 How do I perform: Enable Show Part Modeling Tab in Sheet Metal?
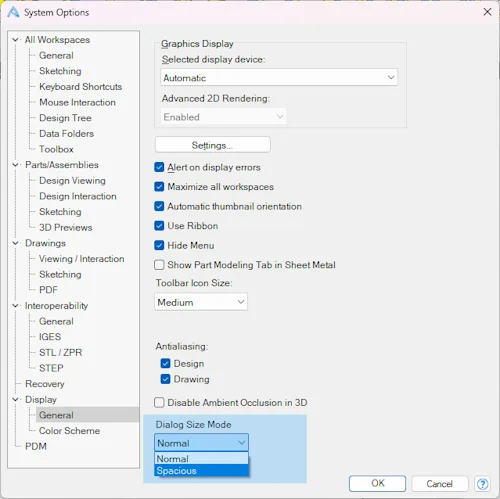coord(159,265)
